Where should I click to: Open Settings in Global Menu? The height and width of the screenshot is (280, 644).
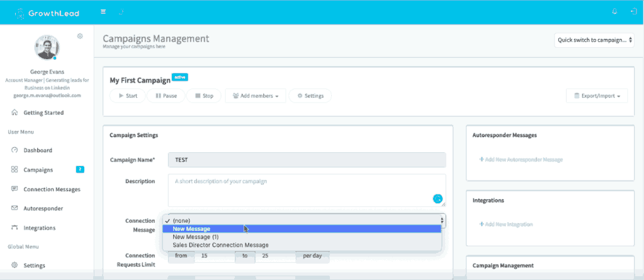point(35,266)
